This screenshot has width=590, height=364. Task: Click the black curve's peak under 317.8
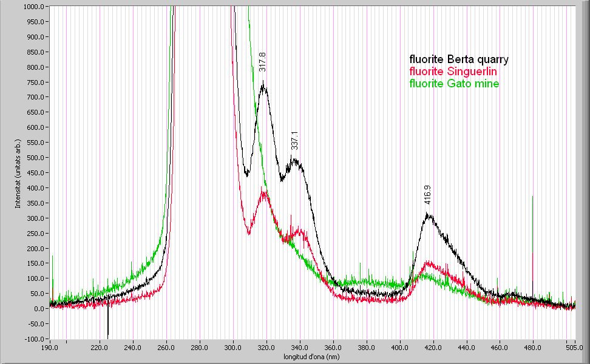point(263,86)
